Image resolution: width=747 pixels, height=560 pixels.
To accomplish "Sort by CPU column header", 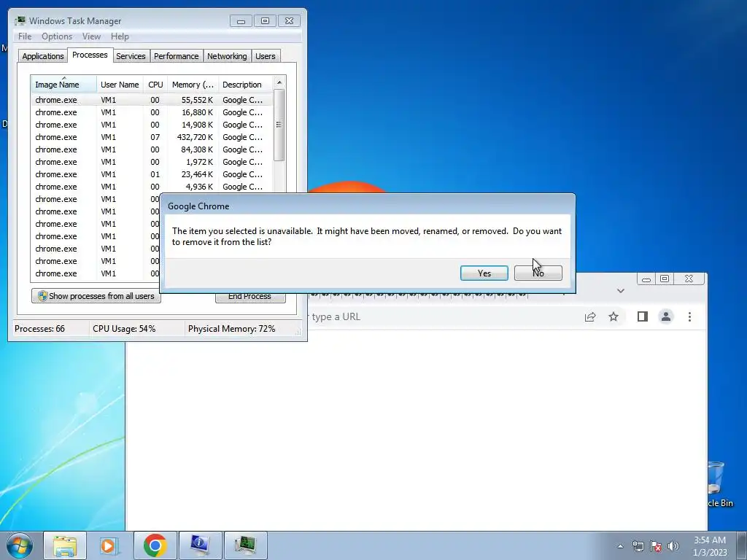I will tap(155, 85).
